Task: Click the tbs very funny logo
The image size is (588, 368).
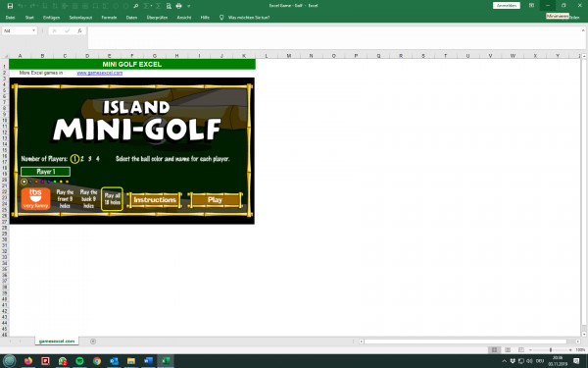Action: click(x=35, y=198)
